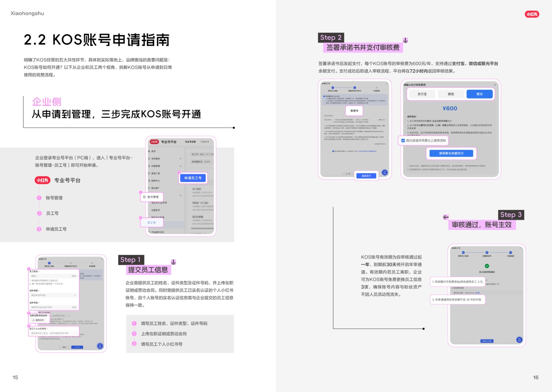
Task: Switch to the 专业号运营 top tab
Action: (x=190, y=142)
